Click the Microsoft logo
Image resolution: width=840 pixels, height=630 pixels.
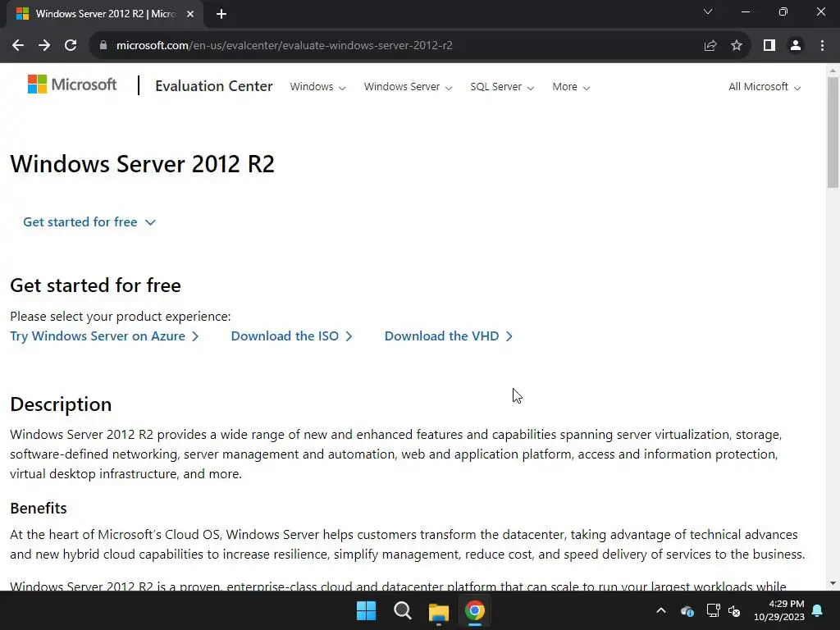[x=72, y=84]
